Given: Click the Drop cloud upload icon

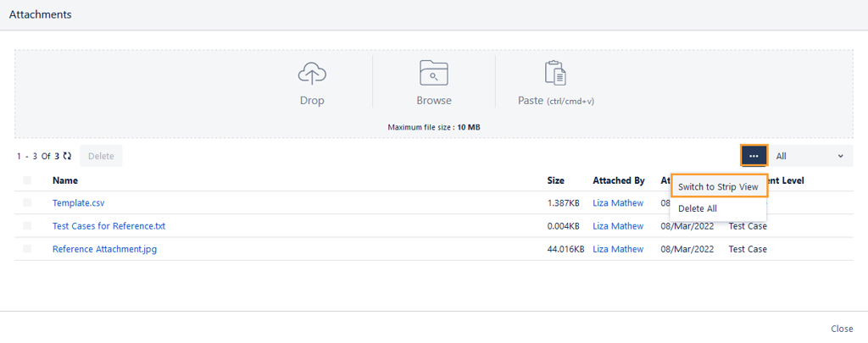Looking at the screenshot, I should click(x=312, y=74).
